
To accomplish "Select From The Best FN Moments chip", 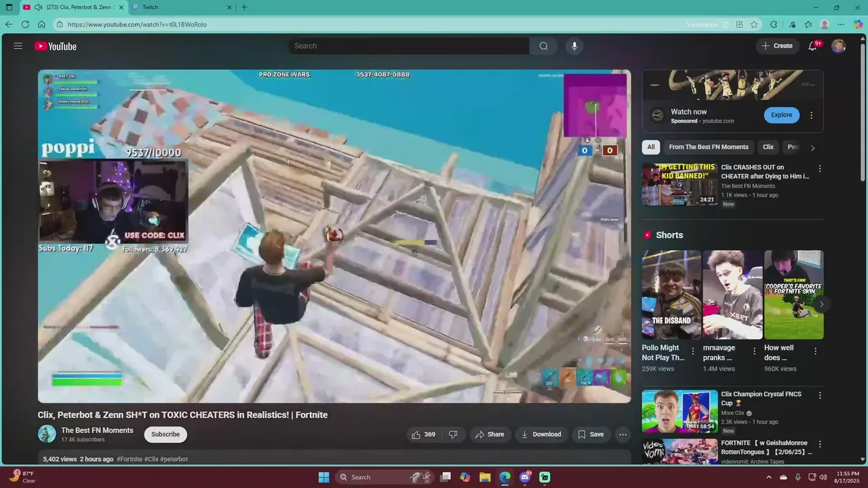I will (709, 147).
